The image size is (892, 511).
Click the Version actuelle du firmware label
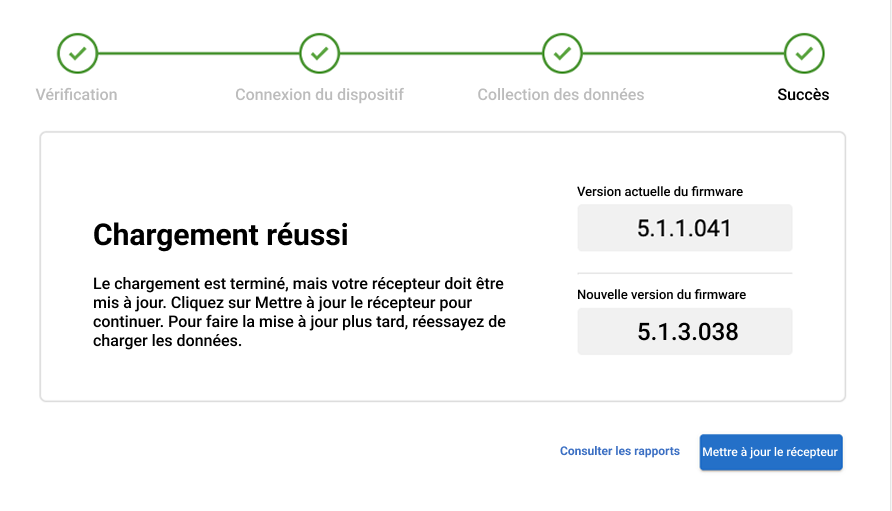coord(660,191)
